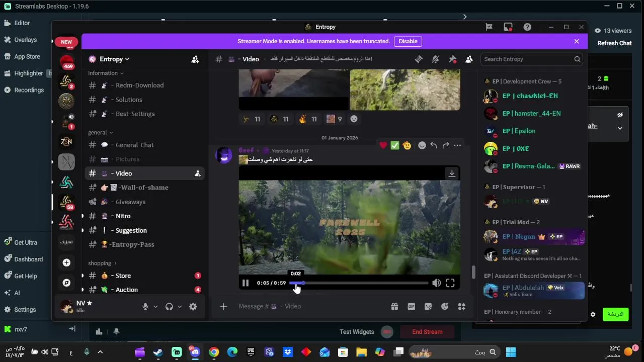This screenshot has height=362, width=644.
Task: Open Discover compass icon in server list
Action: coord(66,283)
